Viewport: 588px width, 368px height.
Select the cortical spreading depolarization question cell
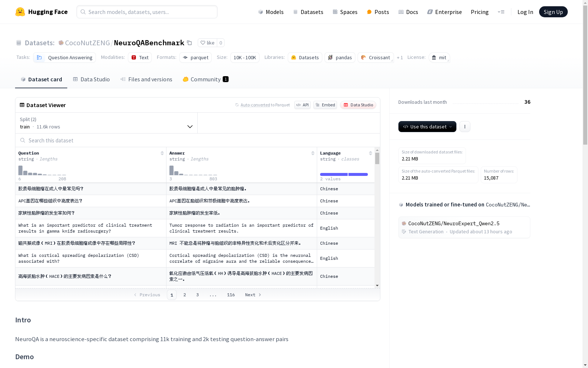(91, 258)
